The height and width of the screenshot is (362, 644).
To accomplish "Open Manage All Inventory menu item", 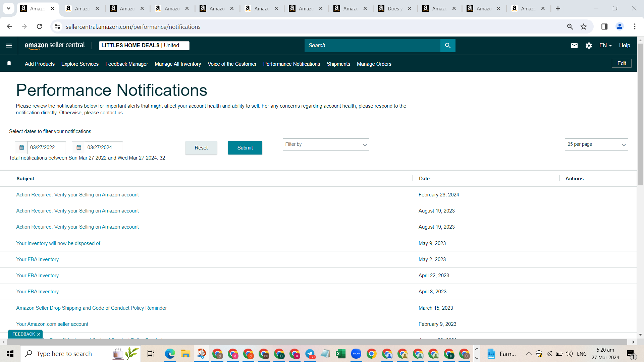I will click(x=178, y=64).
